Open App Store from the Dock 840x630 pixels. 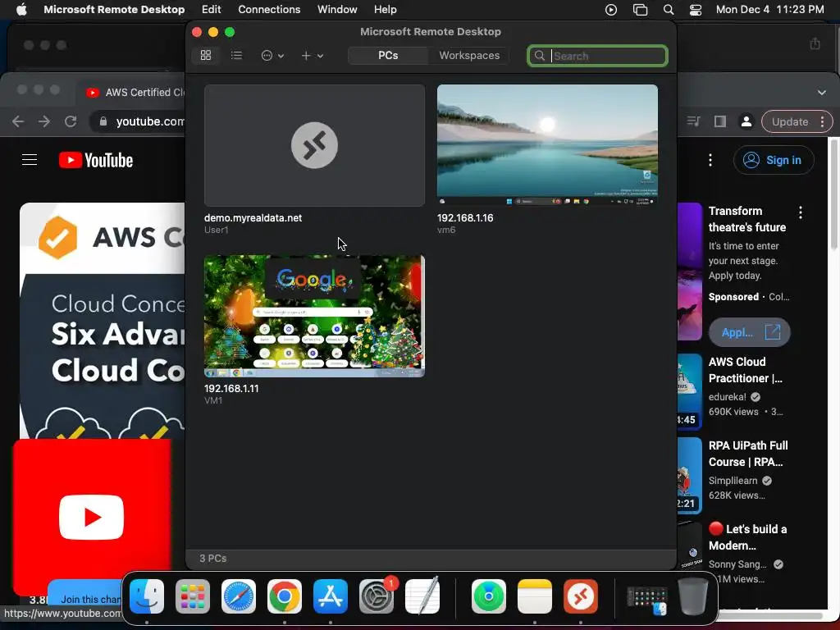(x=331, y=596)
